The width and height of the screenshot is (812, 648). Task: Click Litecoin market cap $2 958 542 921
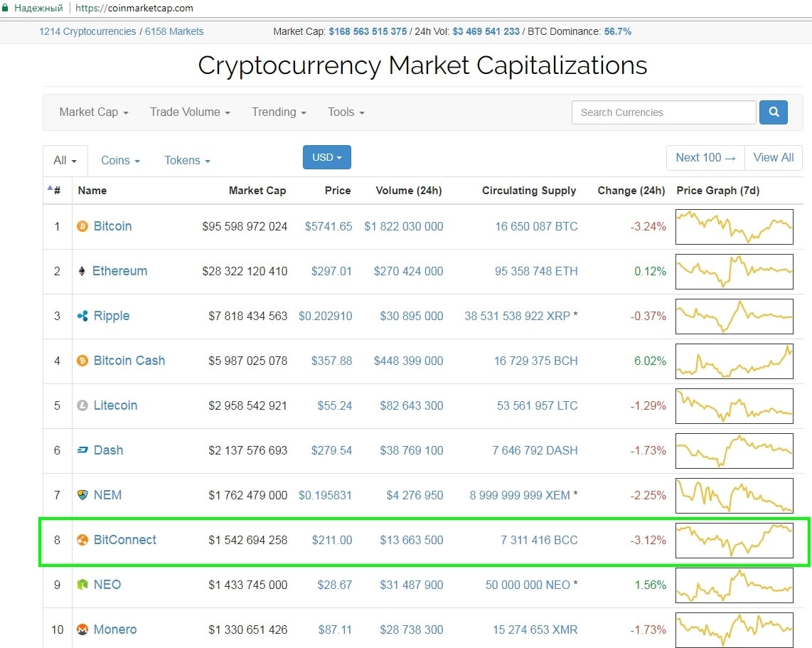pyautogui.click(x=247, y=405)
